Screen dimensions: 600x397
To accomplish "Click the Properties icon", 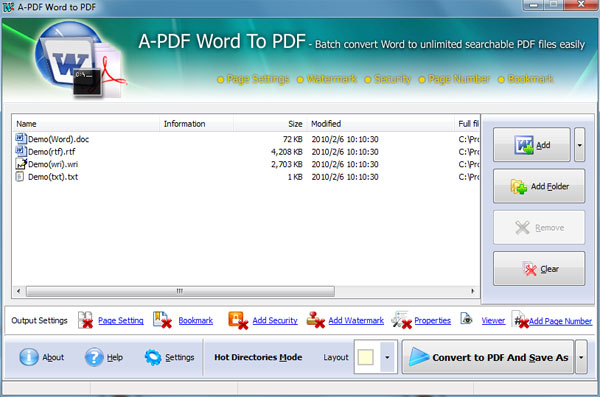I will 401,320.
